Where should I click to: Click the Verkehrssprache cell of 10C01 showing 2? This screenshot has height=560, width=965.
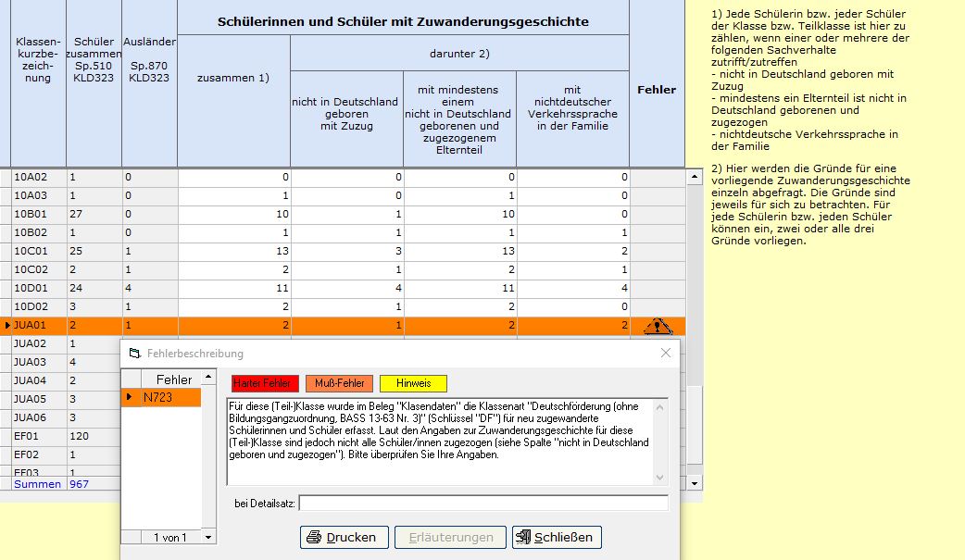[x=573, y=251]
